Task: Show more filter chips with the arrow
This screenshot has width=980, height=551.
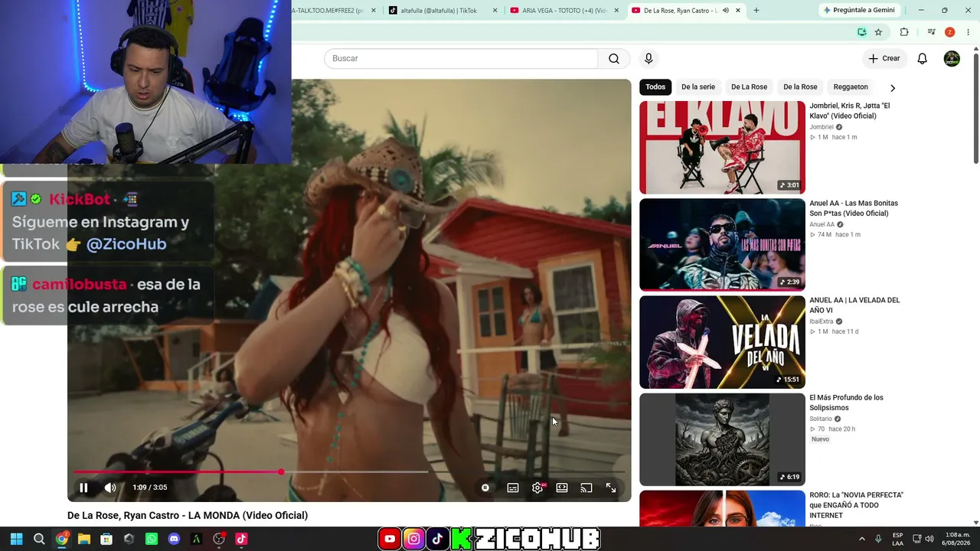Action: click(893, 88)
